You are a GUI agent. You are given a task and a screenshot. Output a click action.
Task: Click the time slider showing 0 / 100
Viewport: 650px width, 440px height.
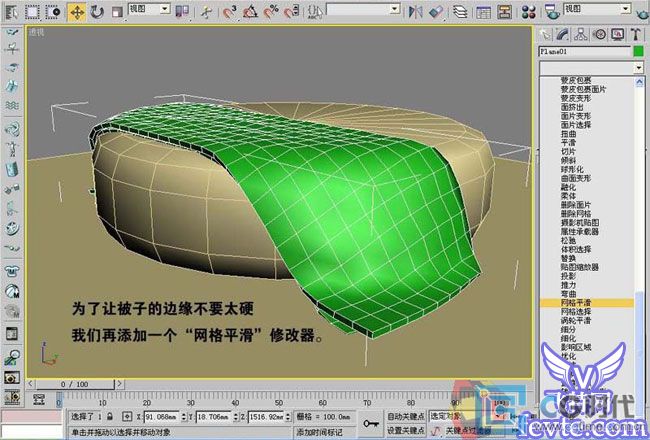[x=74, y=384]
